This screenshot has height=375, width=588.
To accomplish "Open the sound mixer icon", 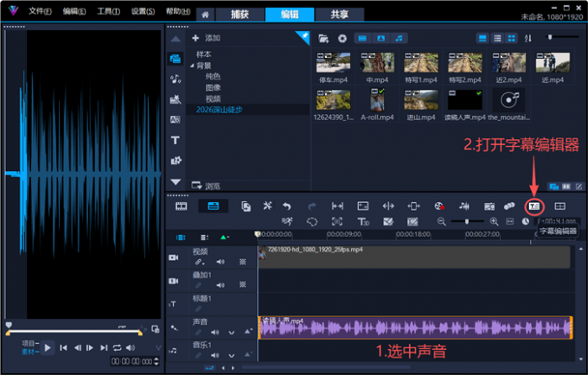I will [x=464, y=206].
